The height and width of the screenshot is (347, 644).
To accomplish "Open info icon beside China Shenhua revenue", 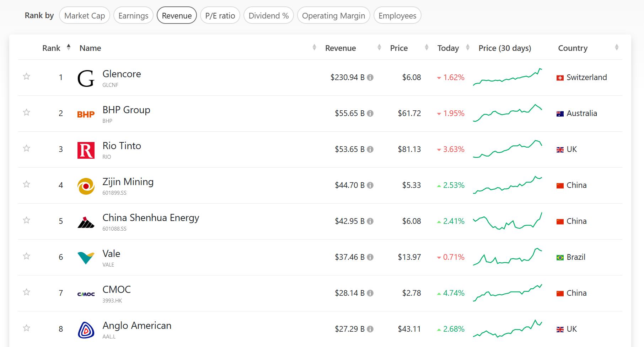I will (x=370, y=221).
